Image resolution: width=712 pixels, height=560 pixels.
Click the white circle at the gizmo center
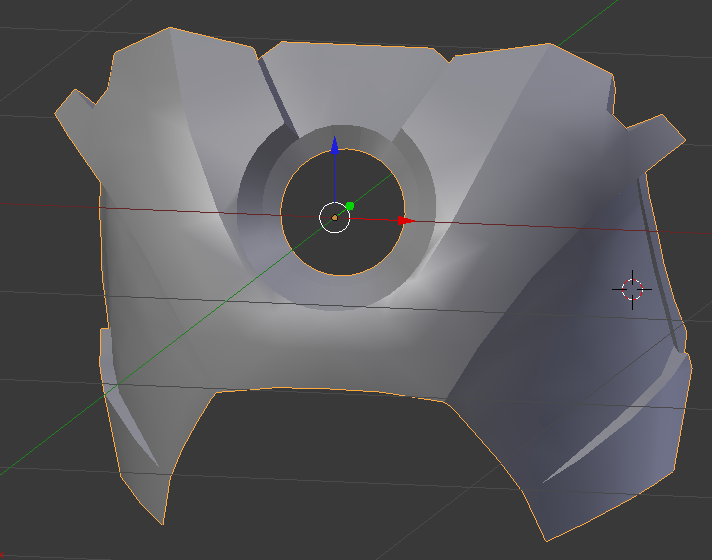335,218
